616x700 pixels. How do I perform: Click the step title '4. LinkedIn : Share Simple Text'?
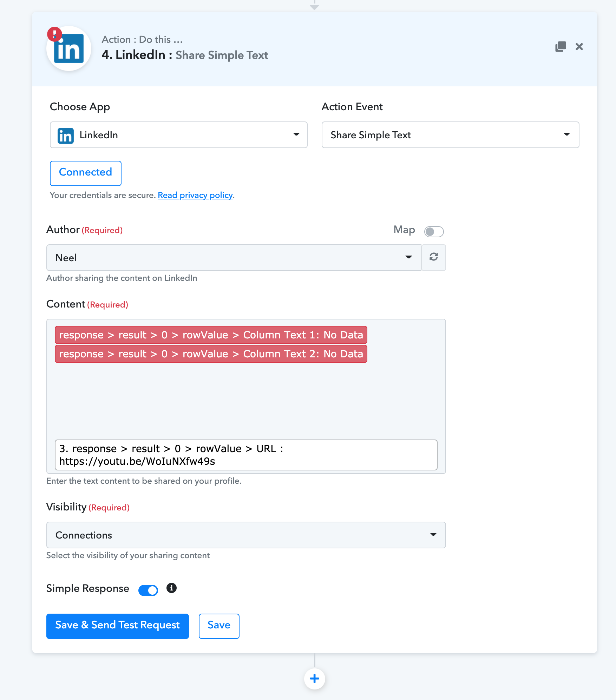point(185,55)
